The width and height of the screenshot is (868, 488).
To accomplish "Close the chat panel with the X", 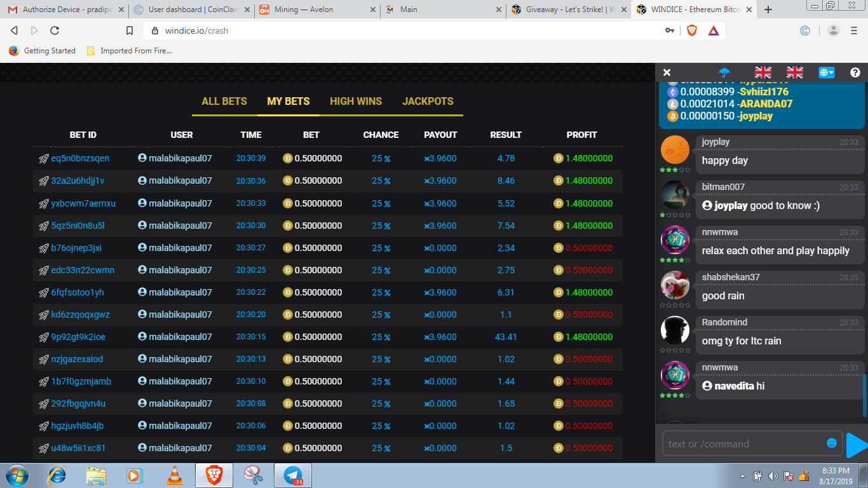I will tap(667, 72).
